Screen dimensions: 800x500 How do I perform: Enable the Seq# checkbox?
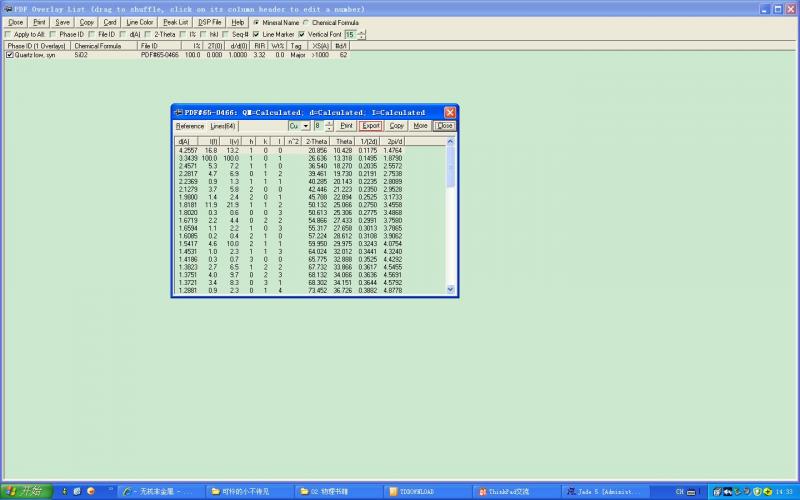[225, 34]
